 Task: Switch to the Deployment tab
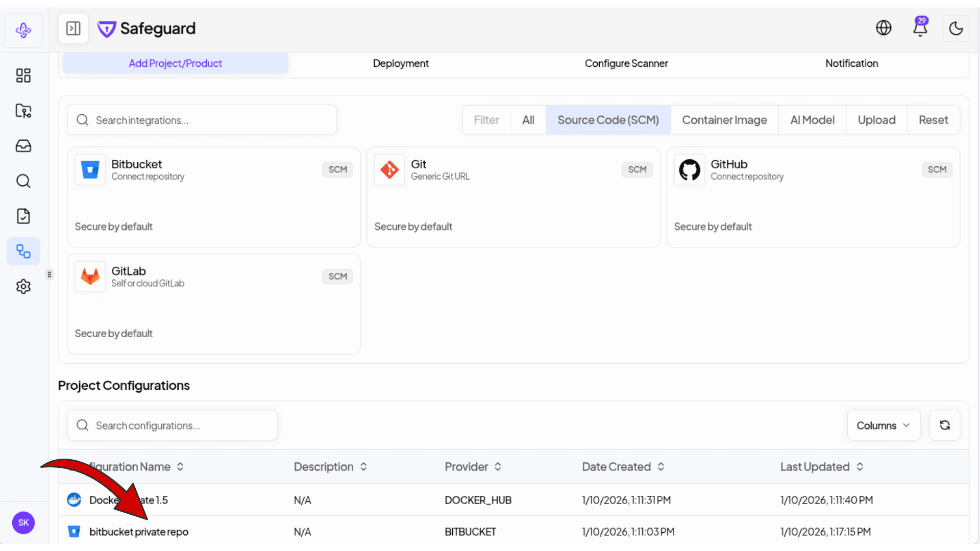tap(401, 63)
